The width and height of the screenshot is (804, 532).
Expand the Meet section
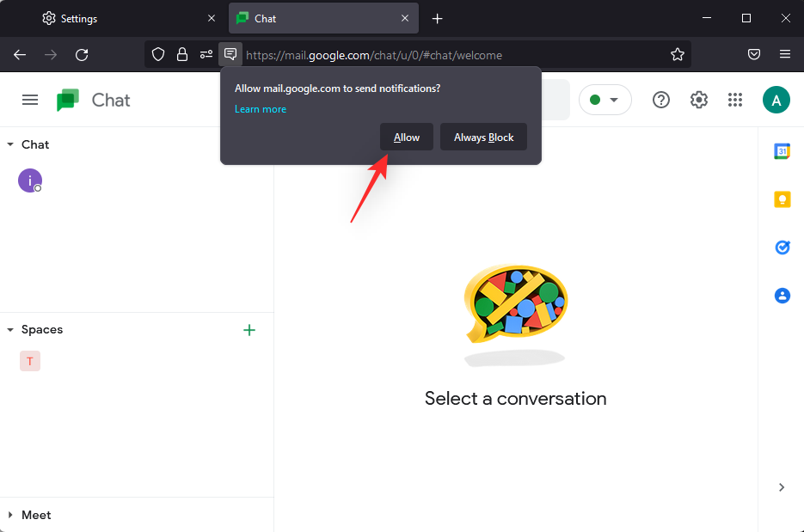click(10, 516)
